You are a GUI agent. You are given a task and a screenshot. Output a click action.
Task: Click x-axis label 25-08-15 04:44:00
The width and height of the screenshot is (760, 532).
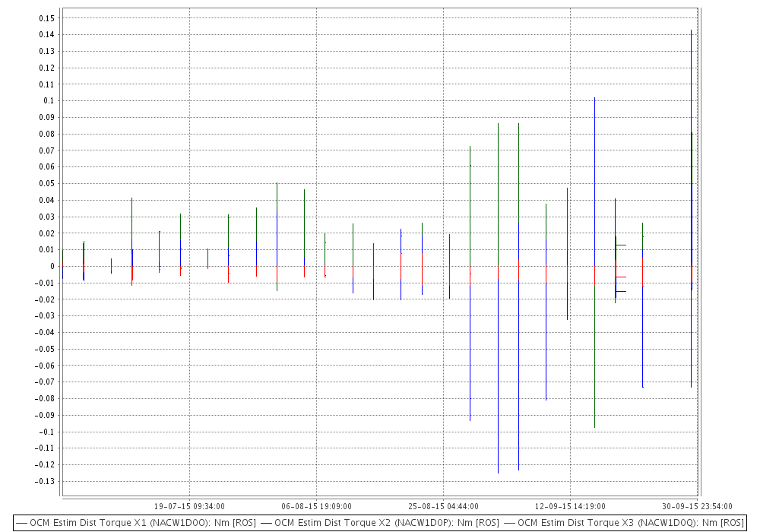[444, 506]
